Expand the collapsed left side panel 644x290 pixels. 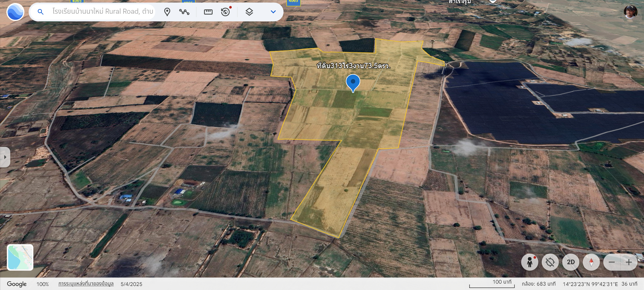tap(5, 157)
